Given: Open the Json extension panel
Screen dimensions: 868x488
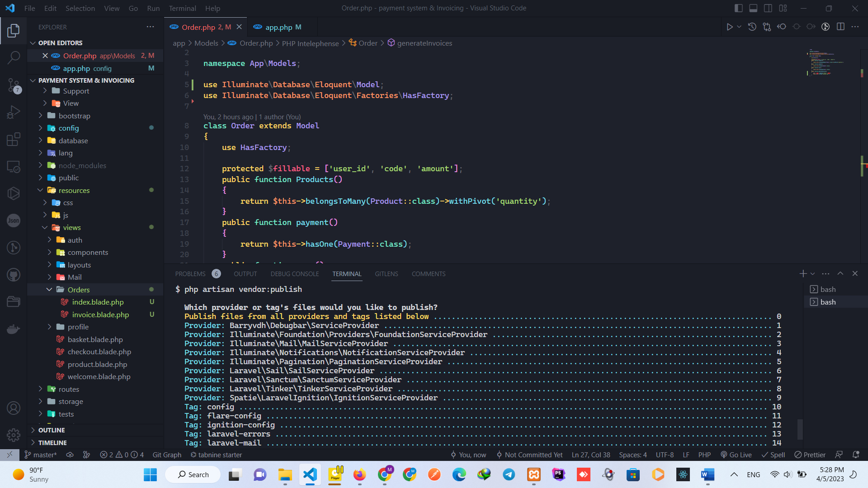Looking at the screenshot, I should coord(14,221).
